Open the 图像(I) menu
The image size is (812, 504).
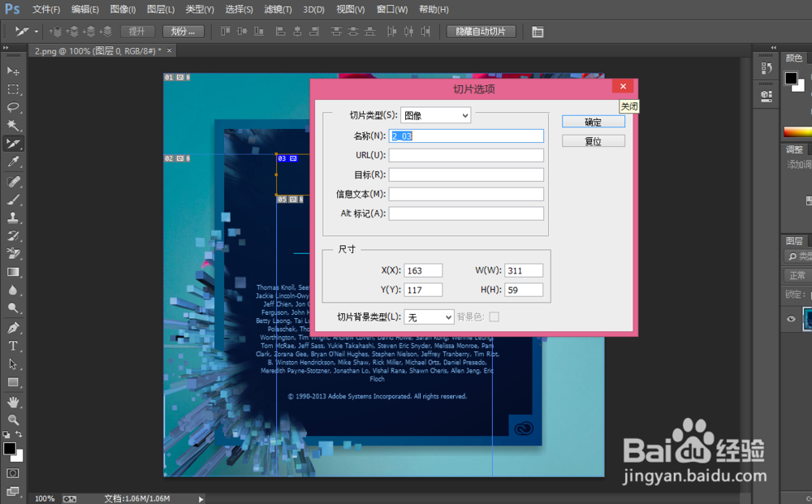(123, 9)
